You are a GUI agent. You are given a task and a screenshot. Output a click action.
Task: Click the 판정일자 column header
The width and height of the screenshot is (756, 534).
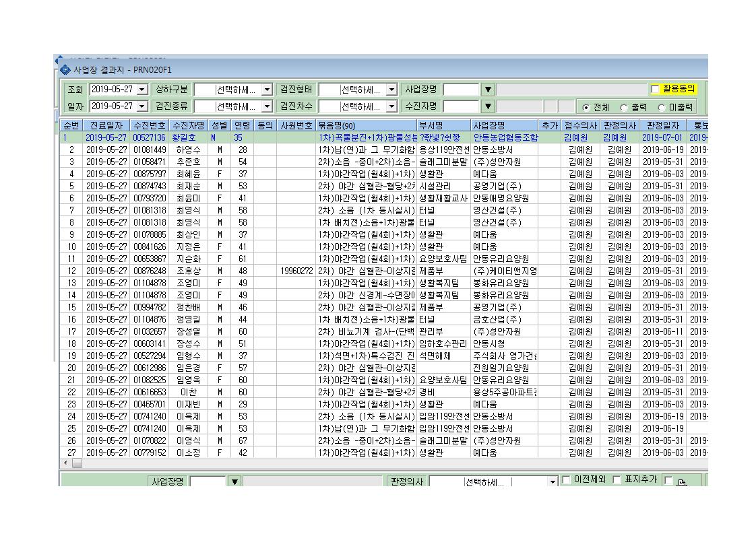point(662,125)
